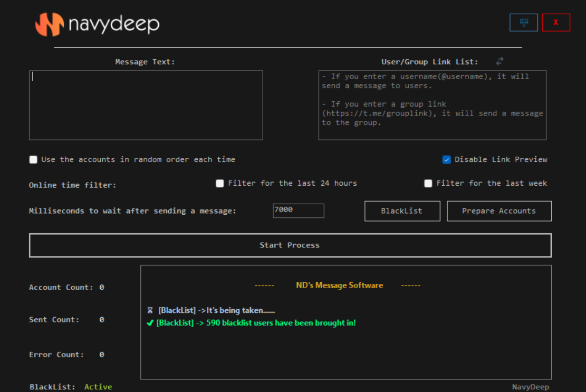Image resolution: width=586 pixels, height=392 pixels.
Task: Click the 'Message Text:' heading
Action: pos(145,62)
